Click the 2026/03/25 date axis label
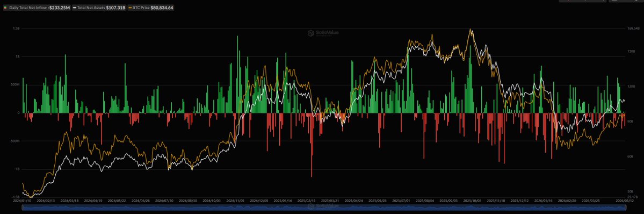This screenshot has height=214, width=644. click(x=591, y=201)
